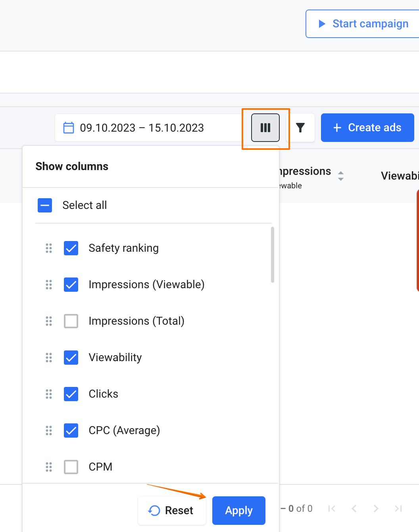Enable the Impressions (Total) column checkbox
419x532 pixels.
(71, 321)
